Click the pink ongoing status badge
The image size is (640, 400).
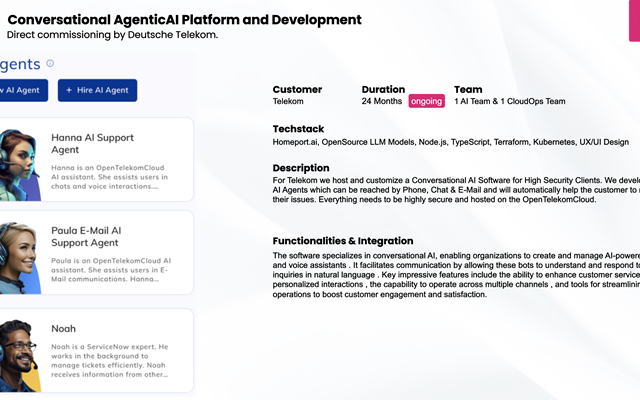pyautogui.click(x=427, y=101)
